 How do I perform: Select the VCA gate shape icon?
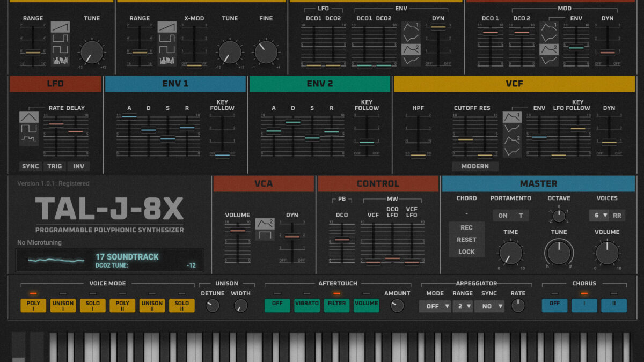click(264, 235)
